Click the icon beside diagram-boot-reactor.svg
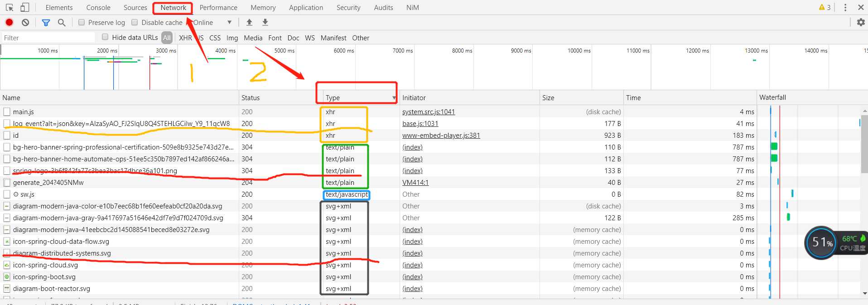This screenshot has width=868, height=305. pyautogui.click(x=7, y=288)
